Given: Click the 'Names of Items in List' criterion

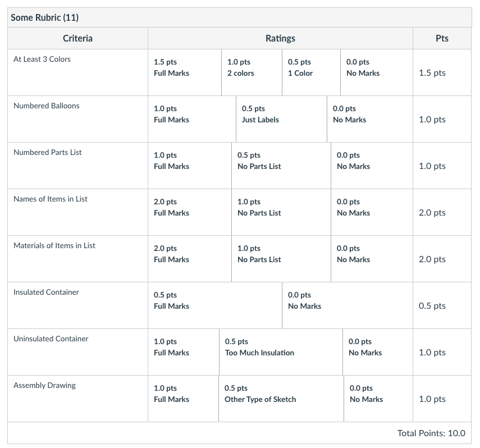Looking at the screenshot, I should [51, 199].
